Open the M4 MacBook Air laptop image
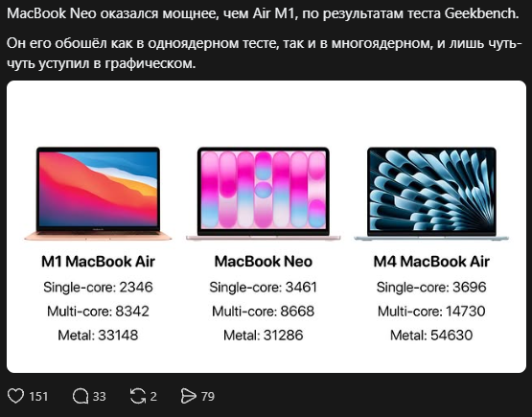 coord(431,194)
